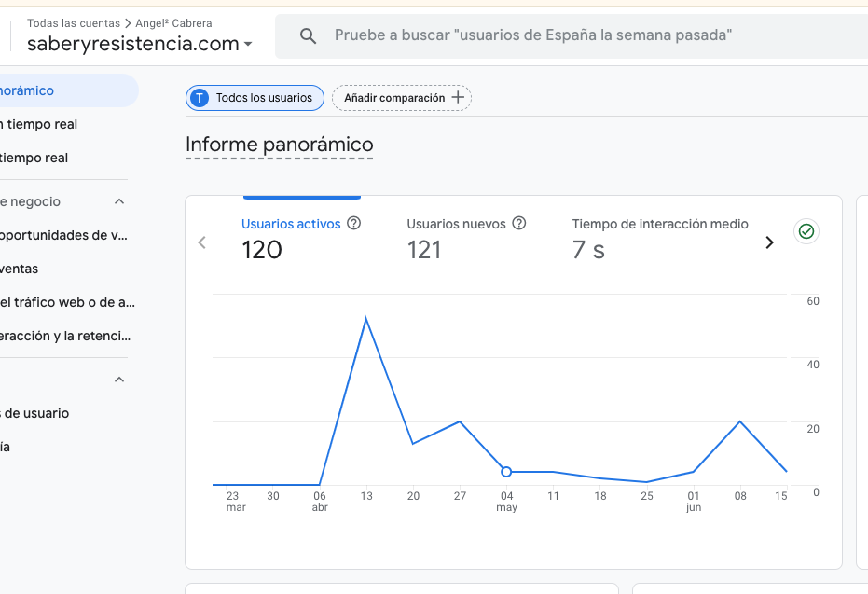868x594 pixels.
Task: Collapse the business objectives sidebar section
Action: [118, 201]
